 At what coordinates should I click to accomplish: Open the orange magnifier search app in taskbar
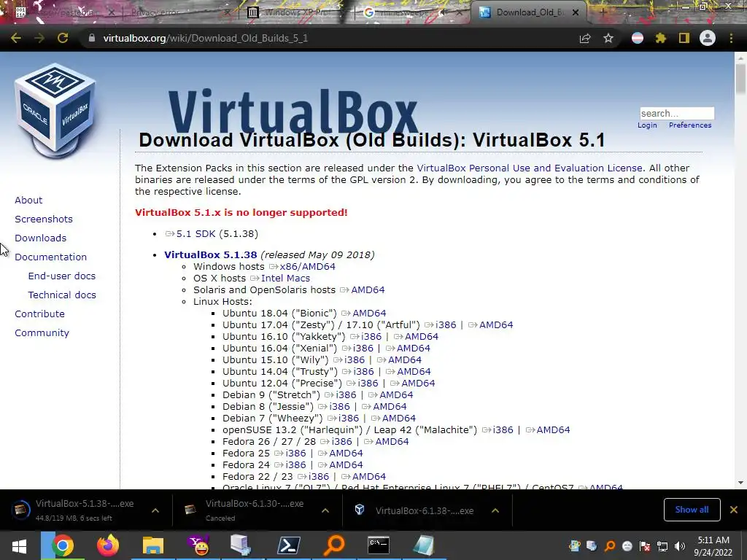click(x=334, y=545)
